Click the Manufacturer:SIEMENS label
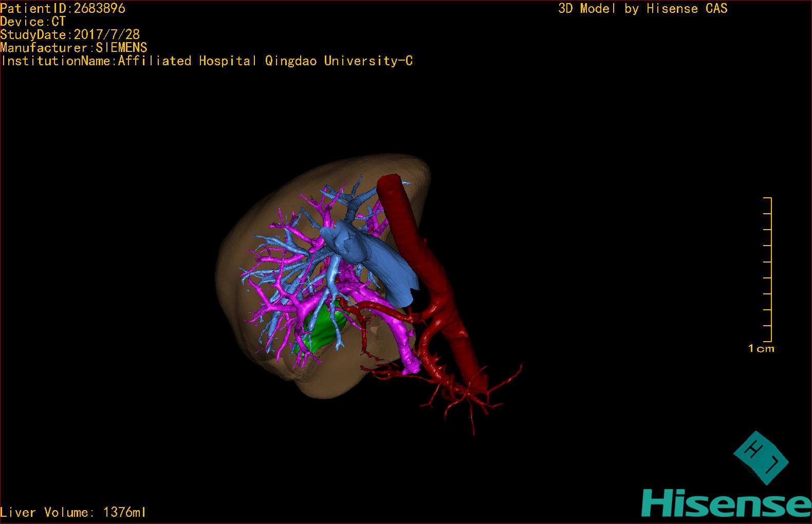This screenshot has width=812, height=524. click(73, 48)
